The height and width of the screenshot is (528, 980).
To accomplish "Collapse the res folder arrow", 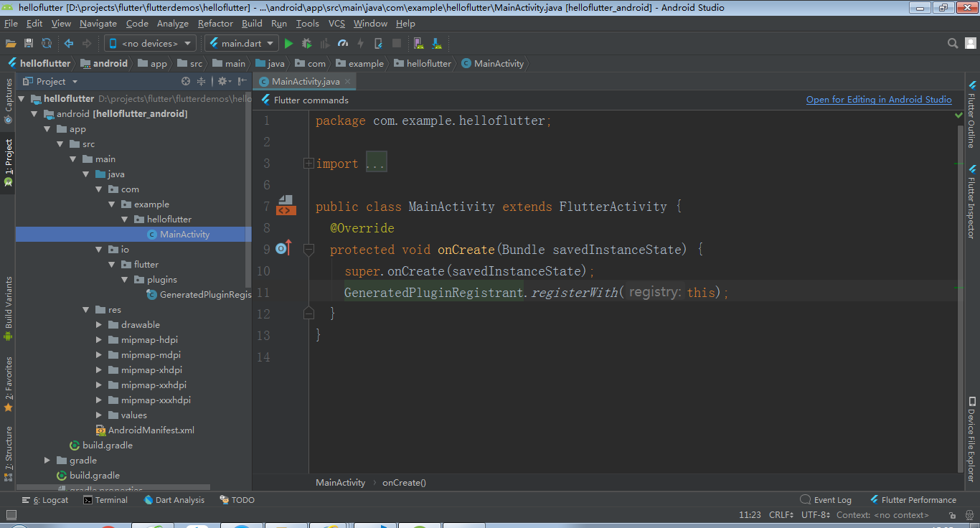I will (86, 310).
